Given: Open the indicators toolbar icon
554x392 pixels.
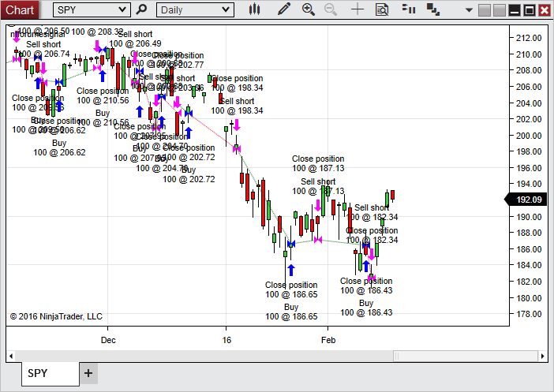Looking at the screenshot, I should tap(409, 9).
